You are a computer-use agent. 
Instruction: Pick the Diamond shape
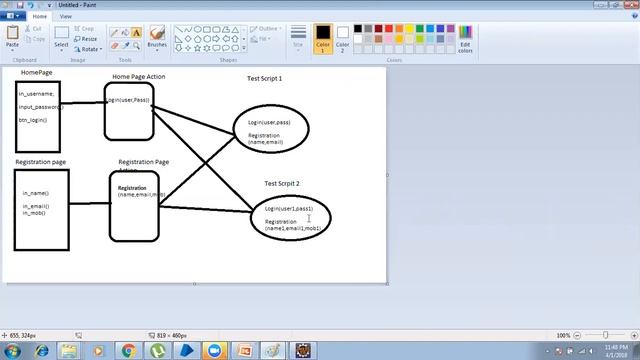tap(188, 39)
